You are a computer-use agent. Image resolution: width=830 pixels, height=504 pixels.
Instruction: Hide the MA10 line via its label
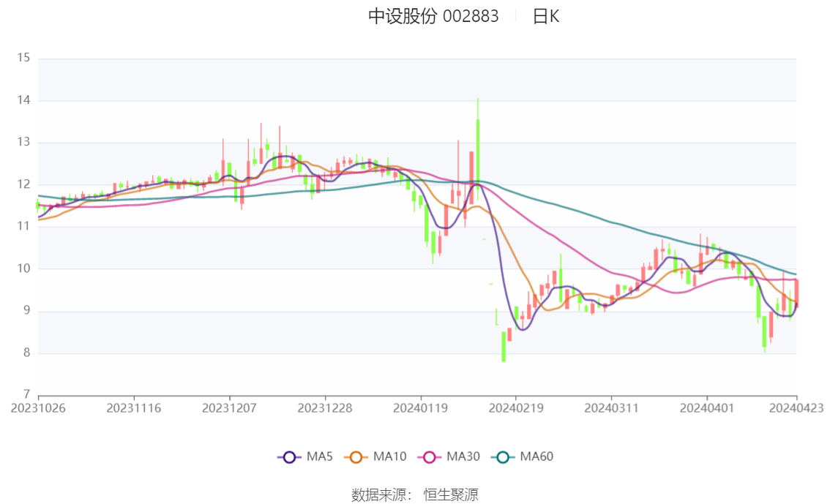pos(389,456)
